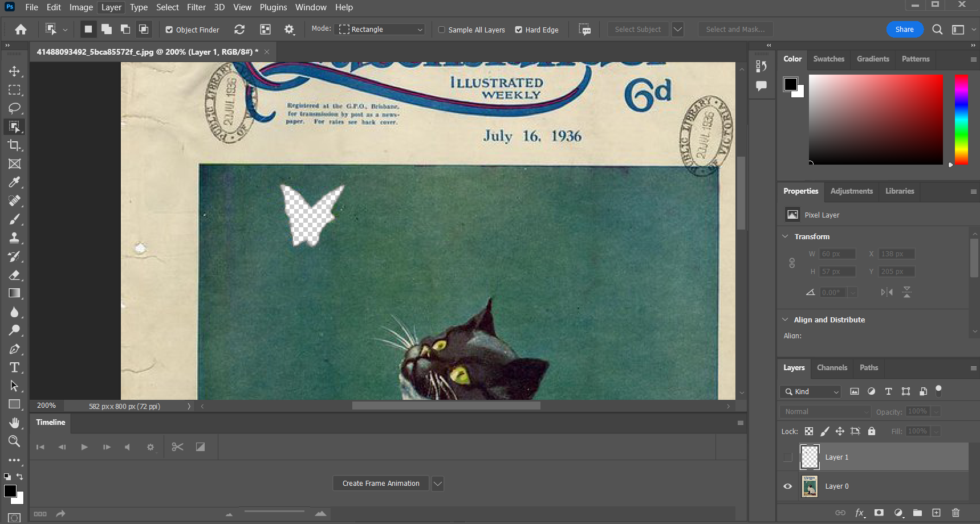Select the Gradient tool
This screenshot has width=980, height=524.
click(14, 293)
